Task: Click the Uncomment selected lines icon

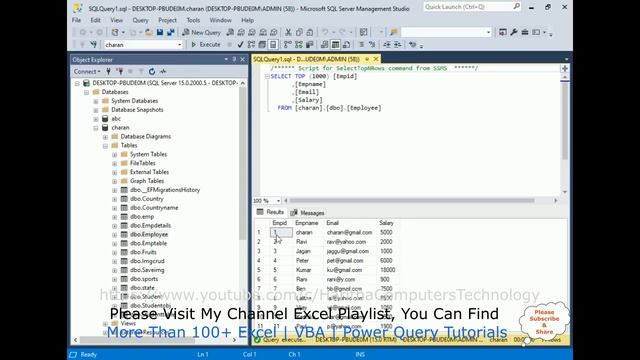Action: (x=372, y=44)
